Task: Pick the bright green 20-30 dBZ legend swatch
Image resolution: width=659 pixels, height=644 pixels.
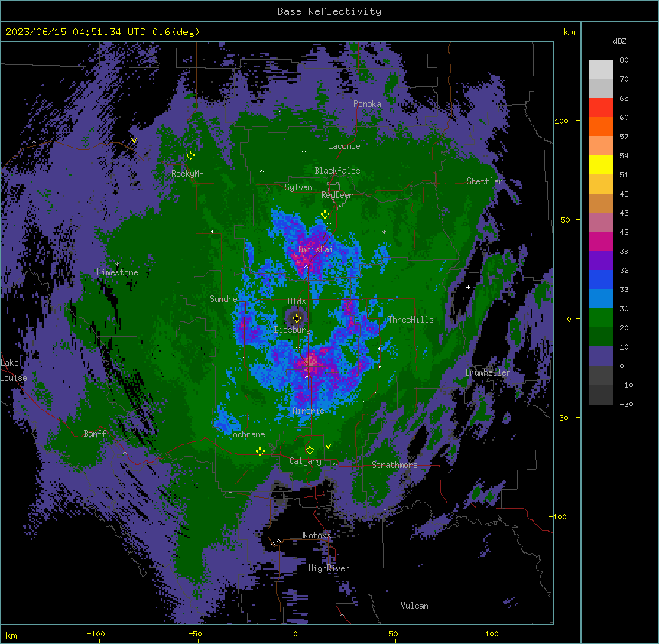Action: click(601, 318)
